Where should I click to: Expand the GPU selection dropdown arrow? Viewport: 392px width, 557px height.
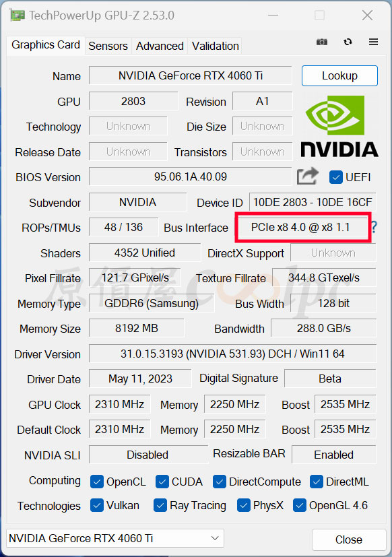point(215,538)
